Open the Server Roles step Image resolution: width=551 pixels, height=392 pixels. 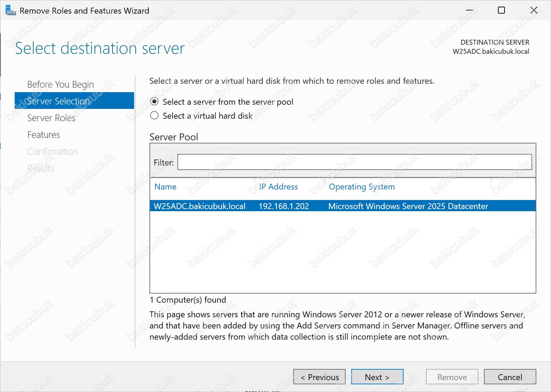tap(51, 118)
